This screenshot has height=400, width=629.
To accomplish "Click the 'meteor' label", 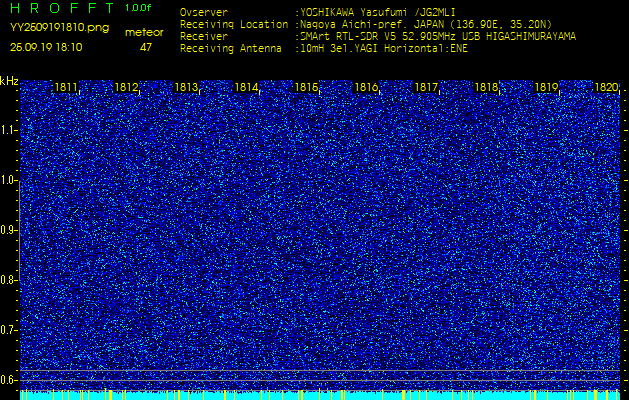I will click(144, 33).
